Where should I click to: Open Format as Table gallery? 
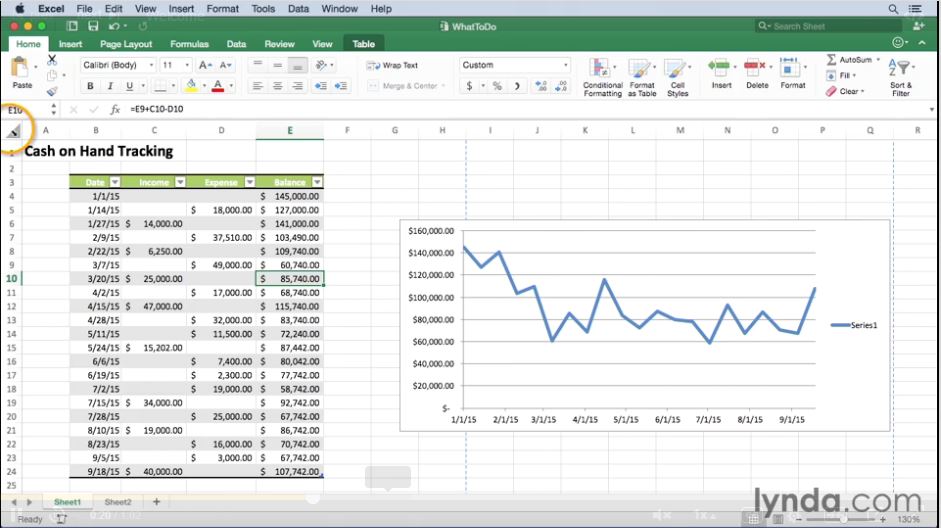coord(642,77)
